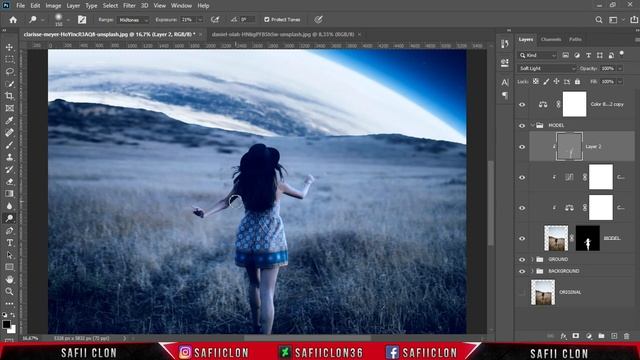Select the Move tool
The image size is (640, 360).
(9, 47)
